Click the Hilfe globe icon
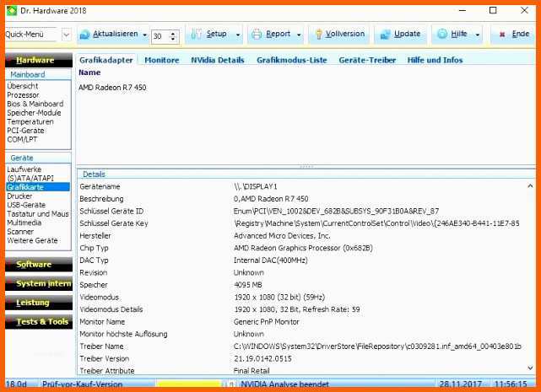Screen dimensions: 541x392 [442, 34]
